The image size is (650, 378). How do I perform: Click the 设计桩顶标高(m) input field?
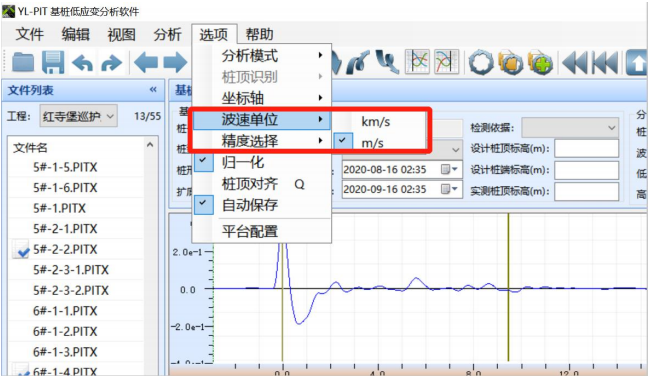click(x=587, y=148)
